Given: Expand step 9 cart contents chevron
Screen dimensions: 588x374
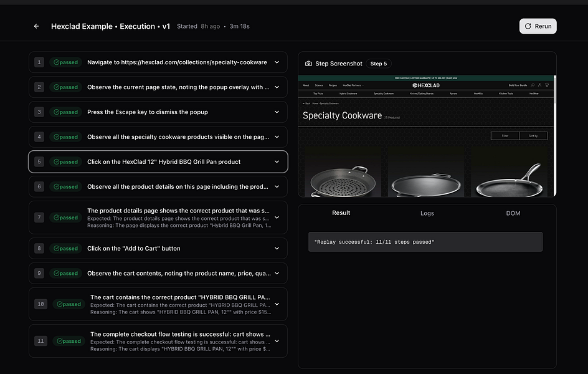Looking at the screenshot, I should pos(277,273).
